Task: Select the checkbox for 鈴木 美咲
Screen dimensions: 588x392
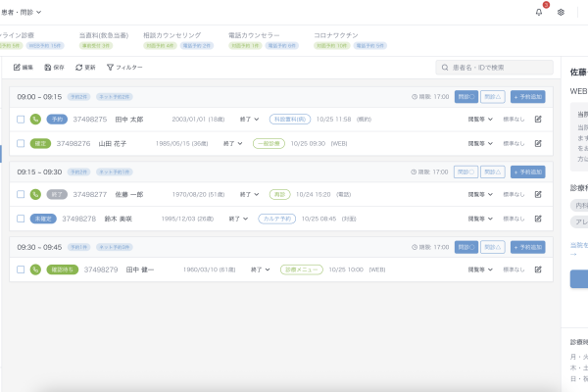Action: (x=21, y=219)
